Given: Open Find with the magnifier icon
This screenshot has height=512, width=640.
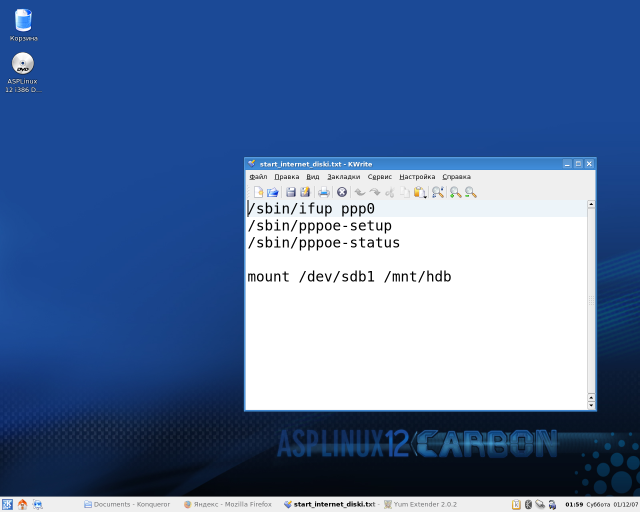Looking at the screenshot, I should pos(438,192).
